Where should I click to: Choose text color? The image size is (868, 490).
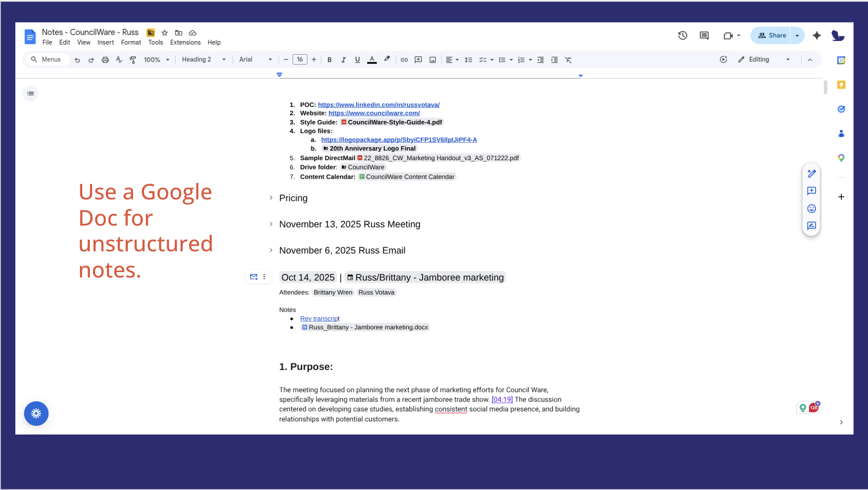click(372, 60)
